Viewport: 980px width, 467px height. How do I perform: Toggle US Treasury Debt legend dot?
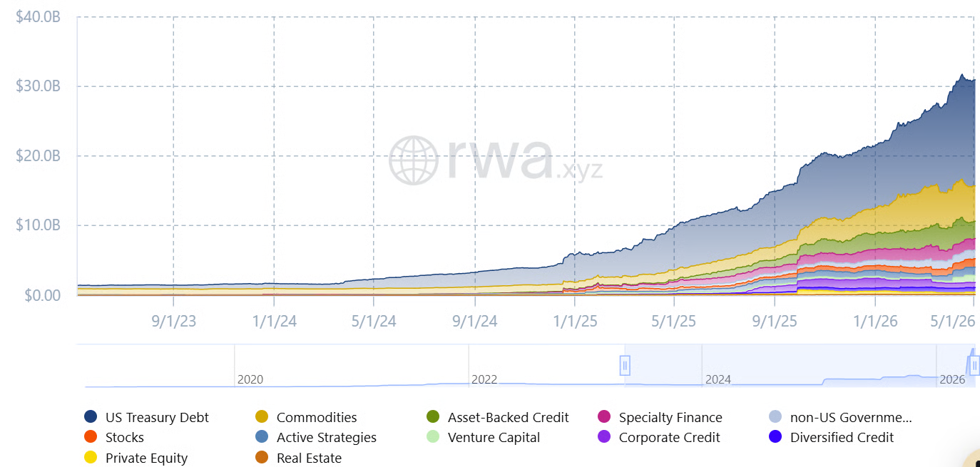(x=91, y=417)
